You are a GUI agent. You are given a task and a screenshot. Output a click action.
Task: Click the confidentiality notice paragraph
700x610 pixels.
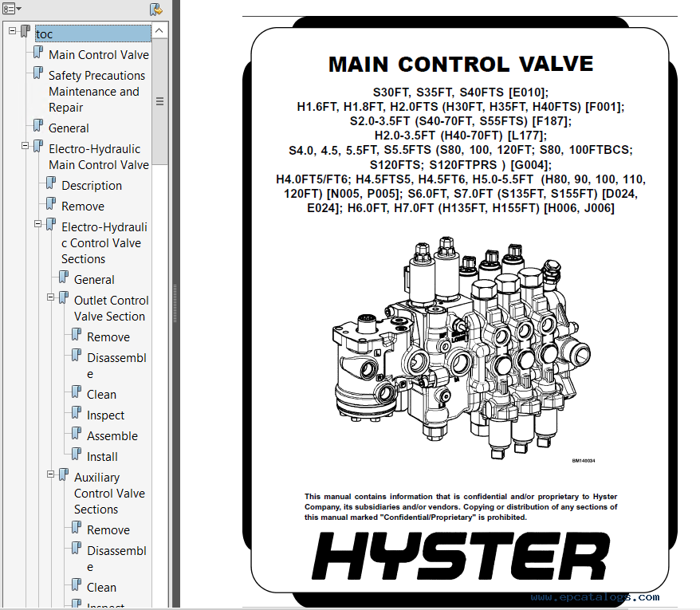[461, 507]
